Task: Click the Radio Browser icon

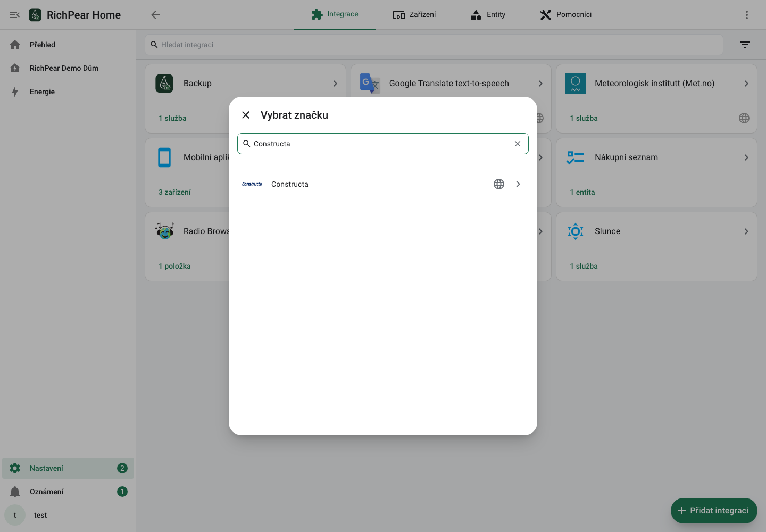Action: coord(164,231)
